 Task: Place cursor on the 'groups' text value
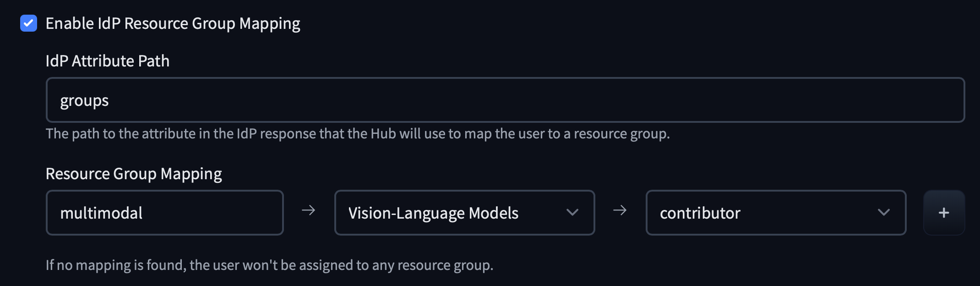(84, 101)
